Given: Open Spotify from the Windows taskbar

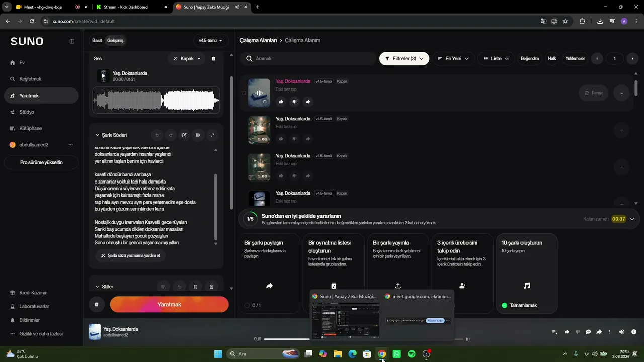Looking at the screenshot, I should 412,354.
